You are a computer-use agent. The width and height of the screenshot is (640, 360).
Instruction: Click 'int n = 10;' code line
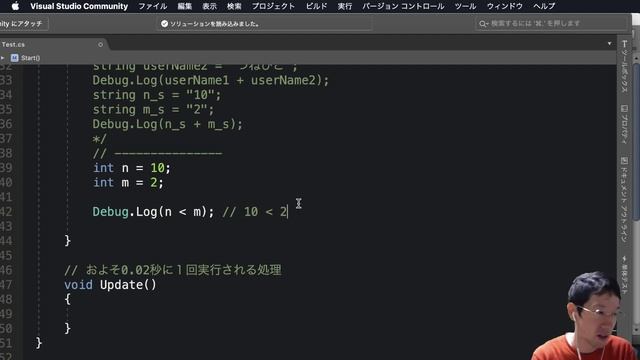[x=132, y=168]
